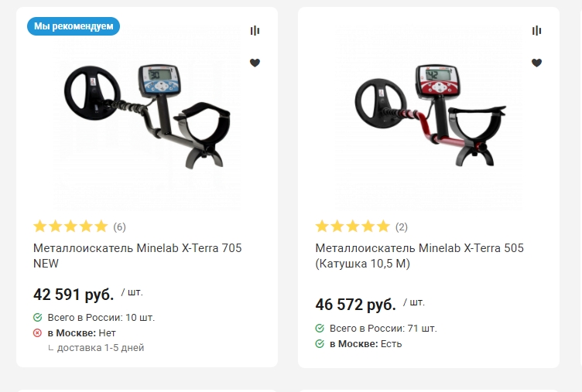Open the (2) reviews count
The height and width of the screenshot is (392, 582).
tap(401, 227)
